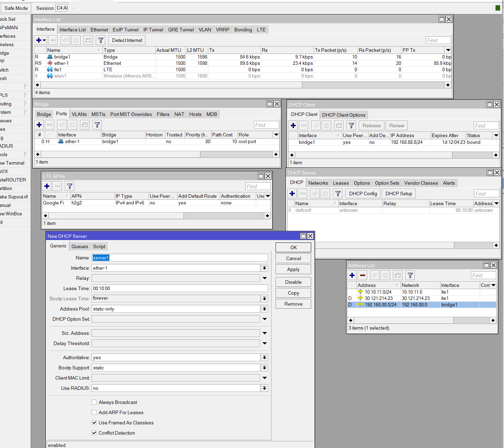Select the 10.10.11.0/24 address row

click(x=422, y=292)
